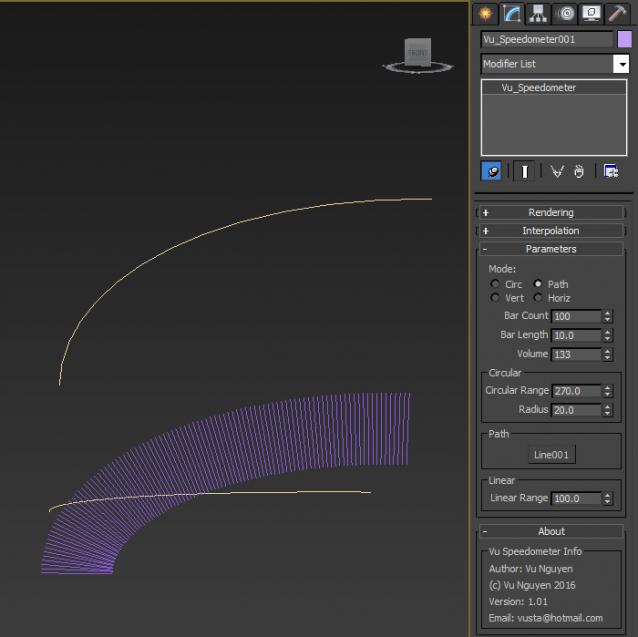Open the Create command panel tab
The width and height of the screenshot is (638, 637).
pyautogui.click(x=486, y=13)
